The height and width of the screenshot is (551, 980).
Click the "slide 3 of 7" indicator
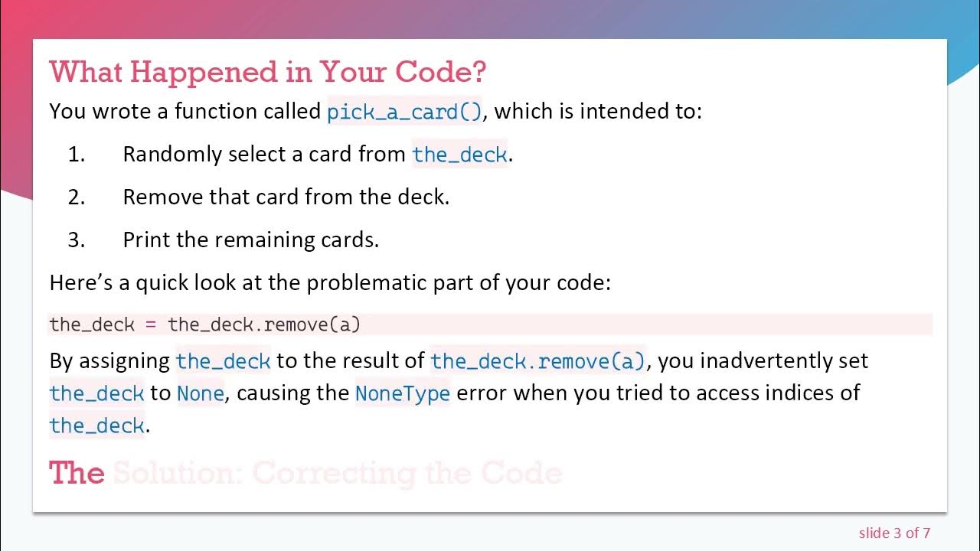(893, 533)
